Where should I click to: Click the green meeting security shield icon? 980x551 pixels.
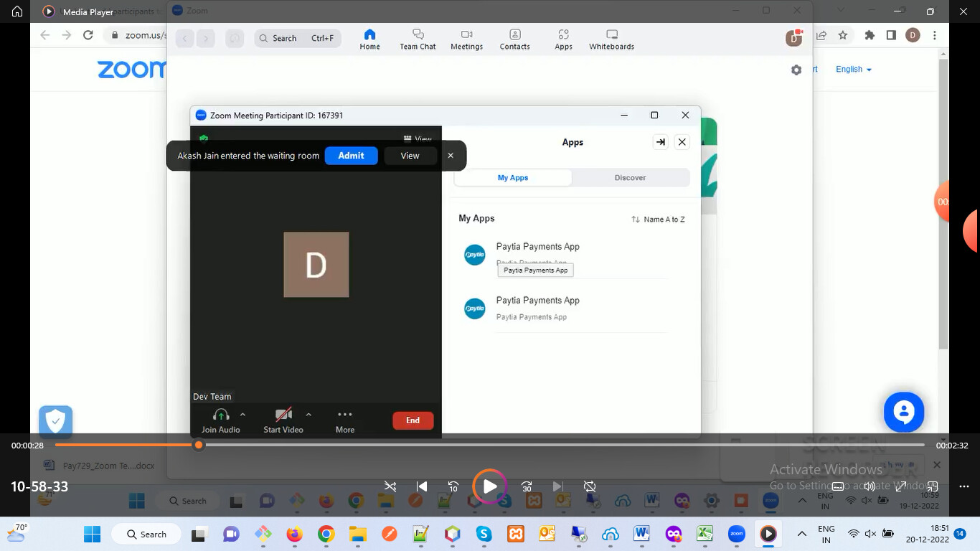point(204,138)
